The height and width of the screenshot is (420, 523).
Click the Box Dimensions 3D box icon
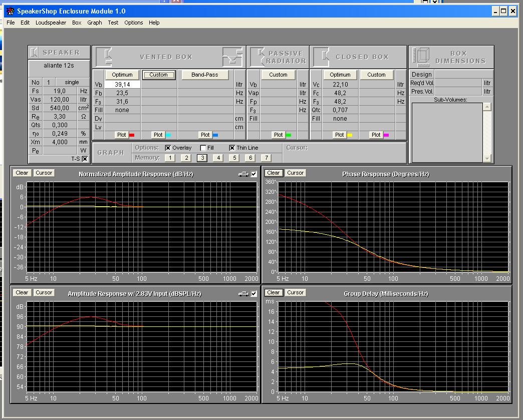[424, 56]
